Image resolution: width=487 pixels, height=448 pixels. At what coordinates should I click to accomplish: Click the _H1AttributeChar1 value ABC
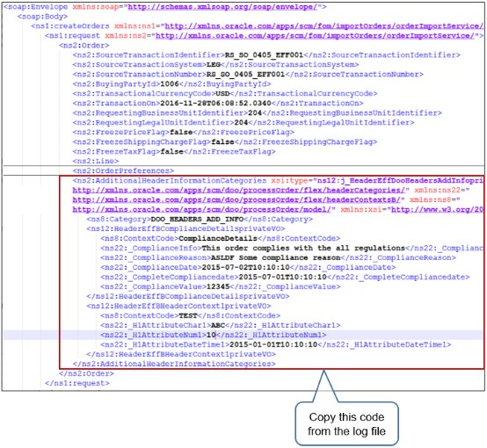218,325
